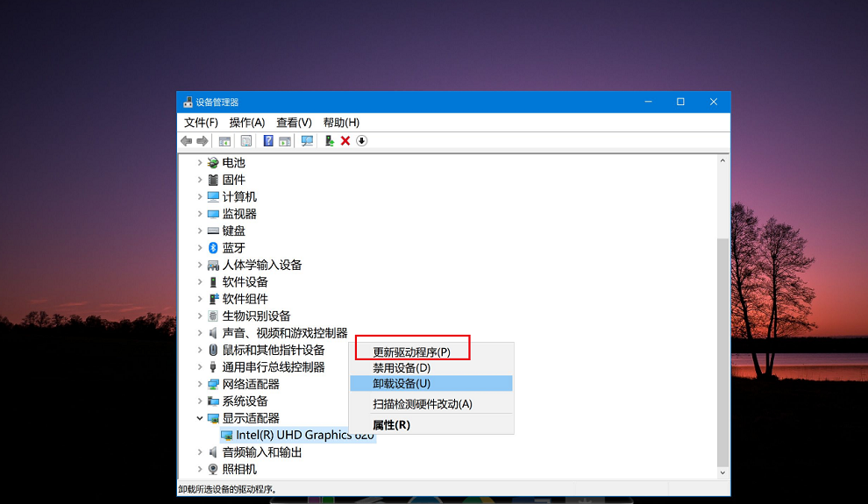The image size is (868, 504).
Task: Click the folder-monitor icon beside 系统设备
Action: (x=213, y=401)
